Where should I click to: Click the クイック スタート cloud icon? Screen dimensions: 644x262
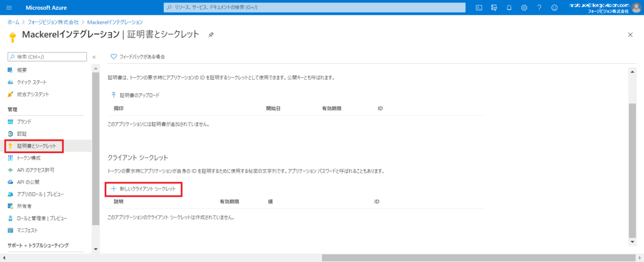coord(10,82)
